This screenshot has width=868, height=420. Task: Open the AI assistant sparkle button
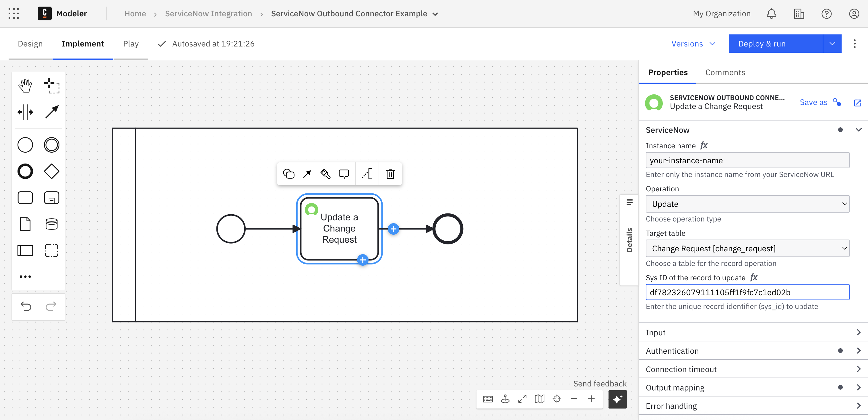coord(617,399)
